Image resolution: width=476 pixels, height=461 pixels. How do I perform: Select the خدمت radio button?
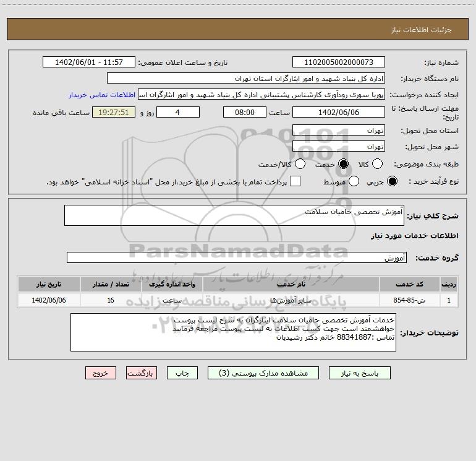[344, 164]
